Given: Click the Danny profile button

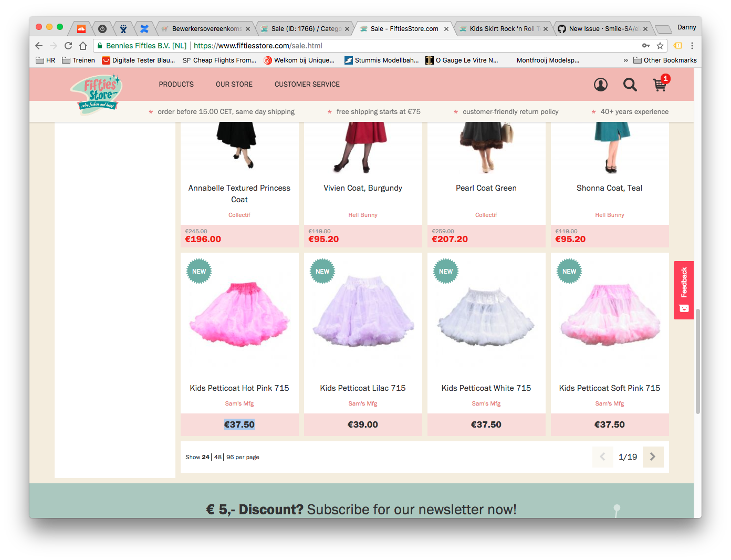Looking at the screenshot, I should [686, 27].
